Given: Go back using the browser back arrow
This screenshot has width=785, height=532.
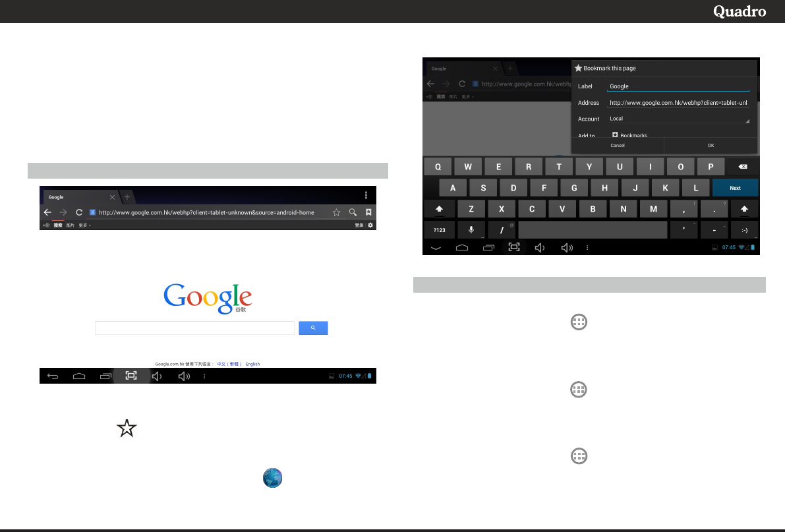Looking at the screenshot, I should pos(47,212).
